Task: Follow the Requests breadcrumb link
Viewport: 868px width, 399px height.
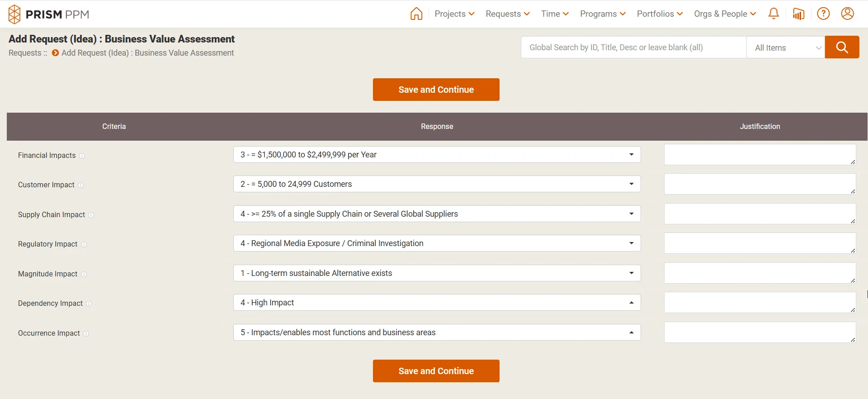Action: [x=25, y=53]
